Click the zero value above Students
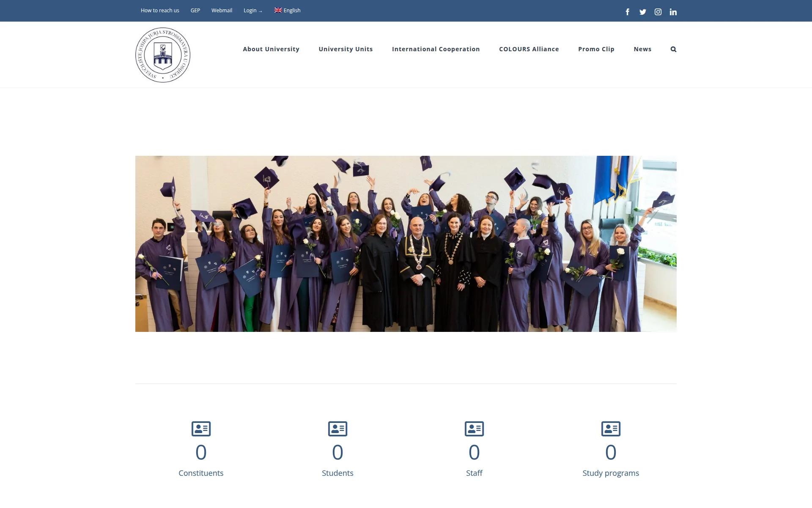 click(337, 452)
